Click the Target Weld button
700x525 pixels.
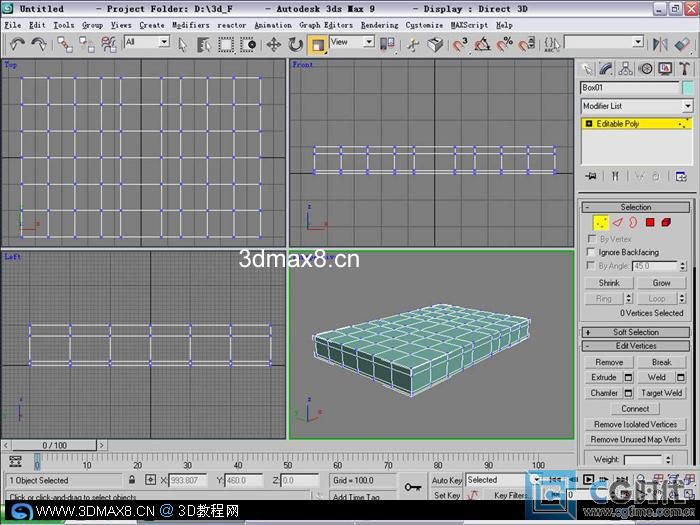click(x=661, y=393)
